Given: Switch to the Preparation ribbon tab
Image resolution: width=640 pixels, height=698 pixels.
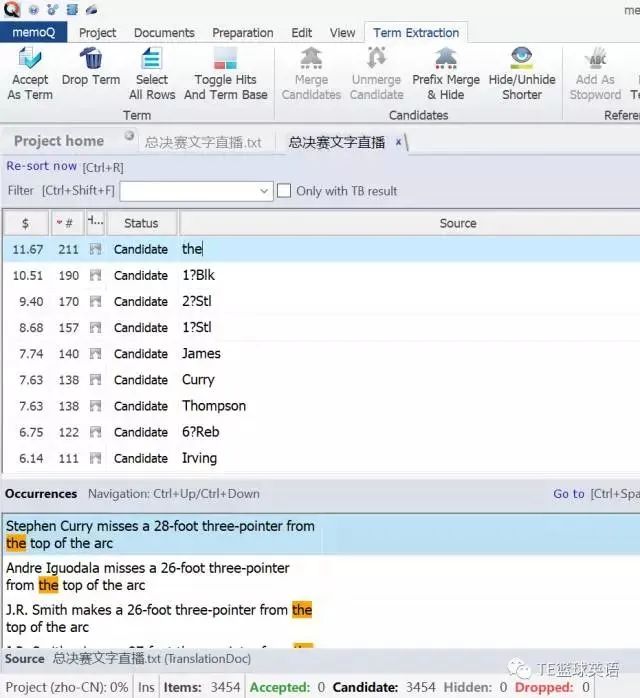Looking at the screenshot, I should 243,33.
